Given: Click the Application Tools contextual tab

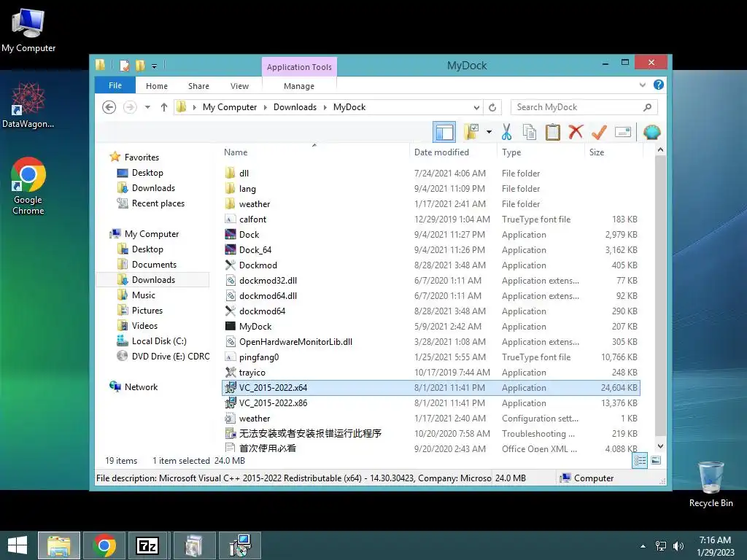Looking at the screenshot, I should (299, 67).
